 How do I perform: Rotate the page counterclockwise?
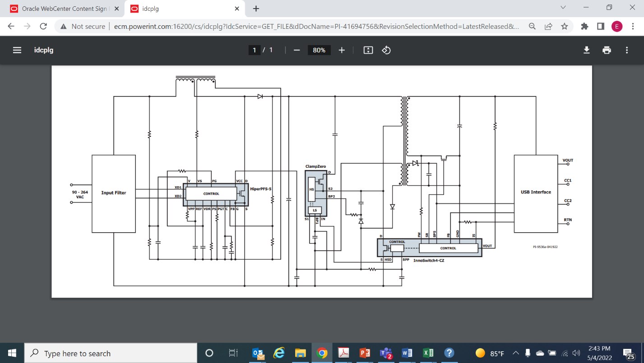386,50
